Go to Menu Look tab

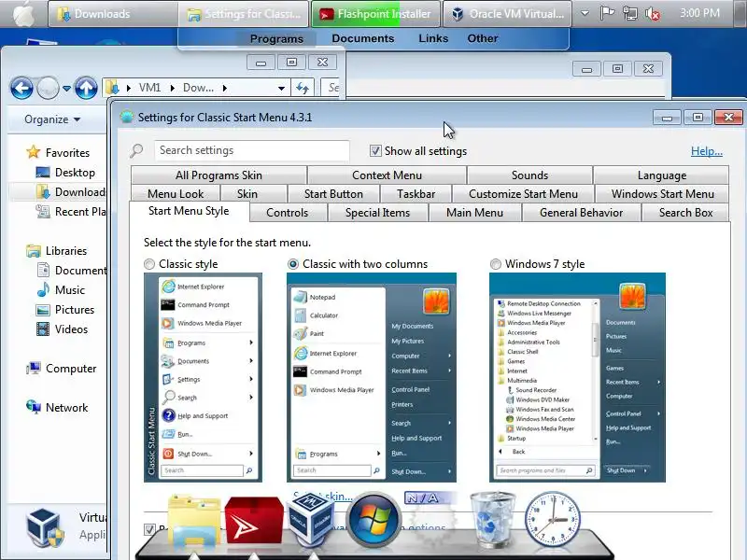[176, 194]
